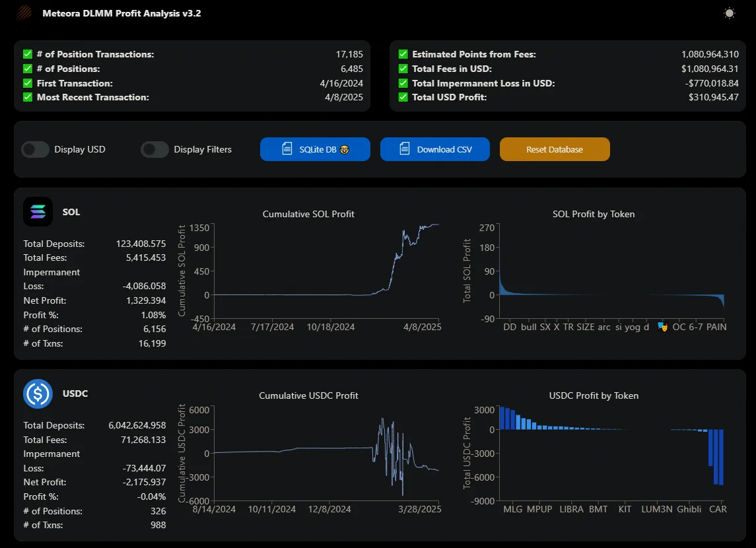Click the SOL Total Fees value 5,415.453
756x548 pixels.
point(146,257)
